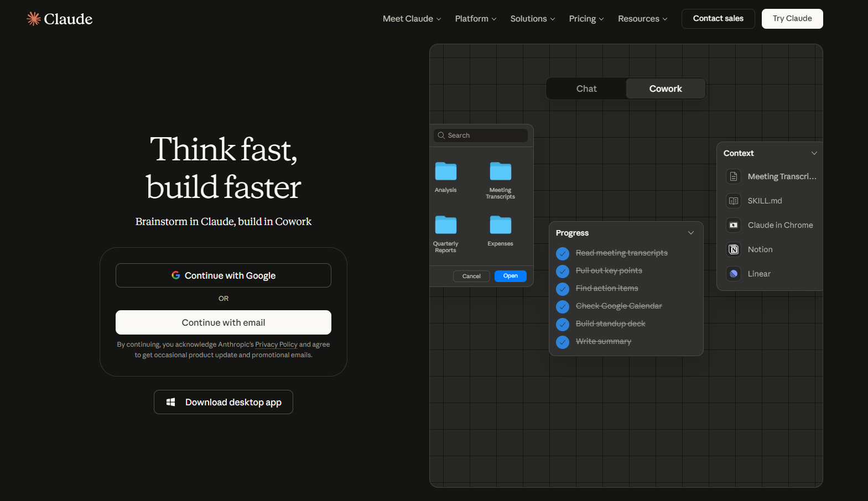This screenshot has width=868, height=501.
Task: Open the Expenses folder icon
Action: pos(500,225)
